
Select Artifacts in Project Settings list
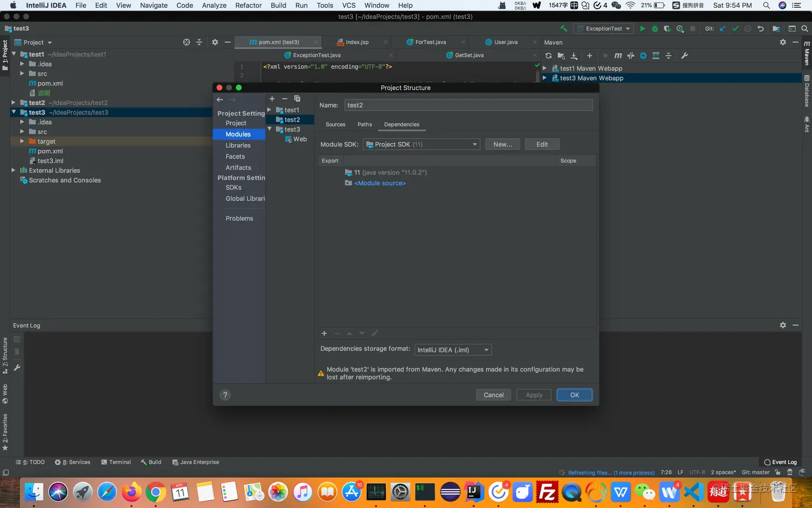tap(238, 168)
